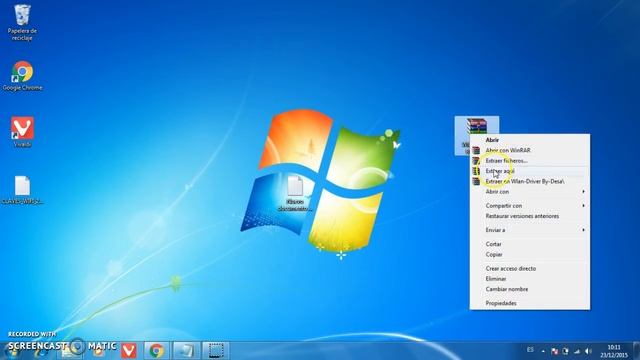Choose Cambiar nombre option
The height and width of the screenshot is (360, 640).
click(530, 289)
